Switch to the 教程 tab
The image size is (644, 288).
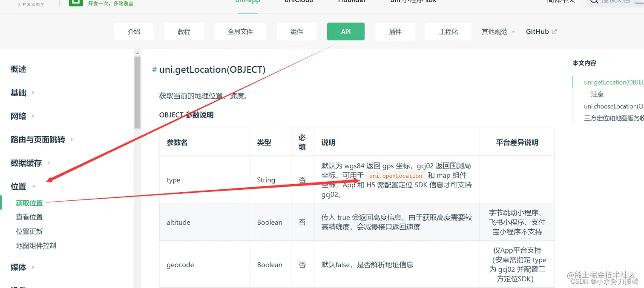click(184, 31)
